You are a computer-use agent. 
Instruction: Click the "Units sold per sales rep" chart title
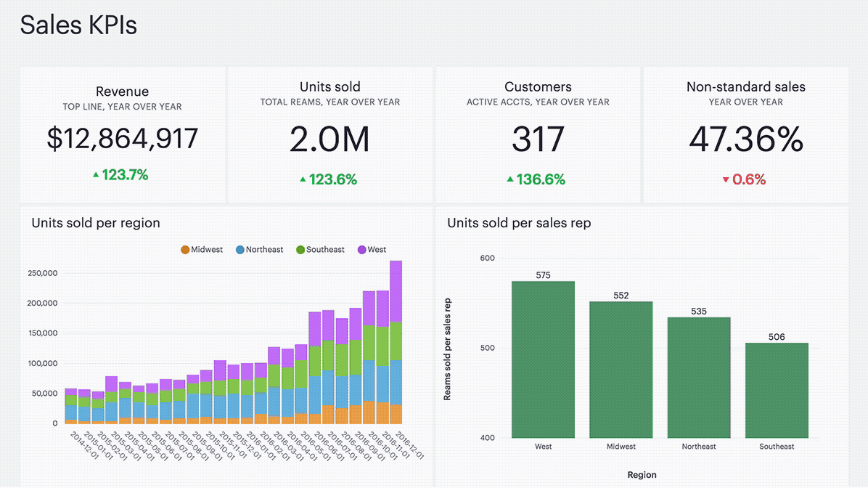(519, 223)
